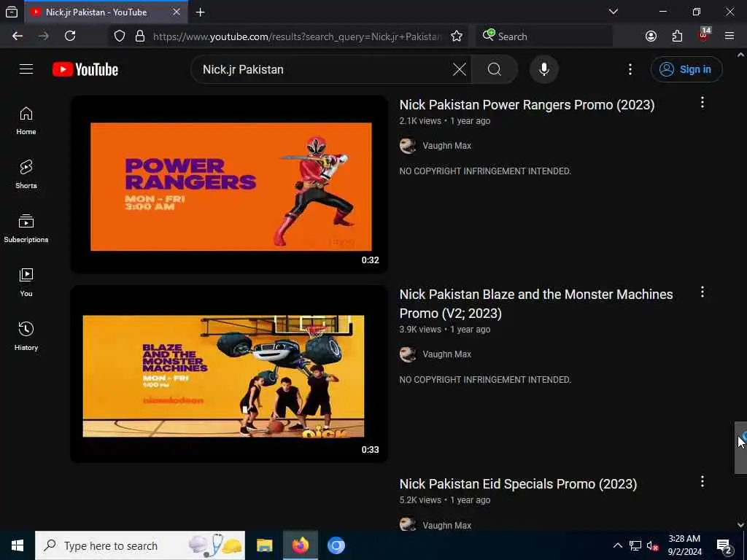
Task: Open File Explorer from the taskbar
Action: click(x=264, y=545)
